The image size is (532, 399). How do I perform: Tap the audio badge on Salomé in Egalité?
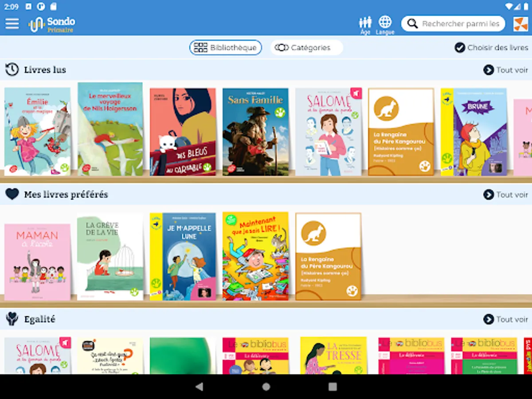pyautogui.click(x=65, y=343)
